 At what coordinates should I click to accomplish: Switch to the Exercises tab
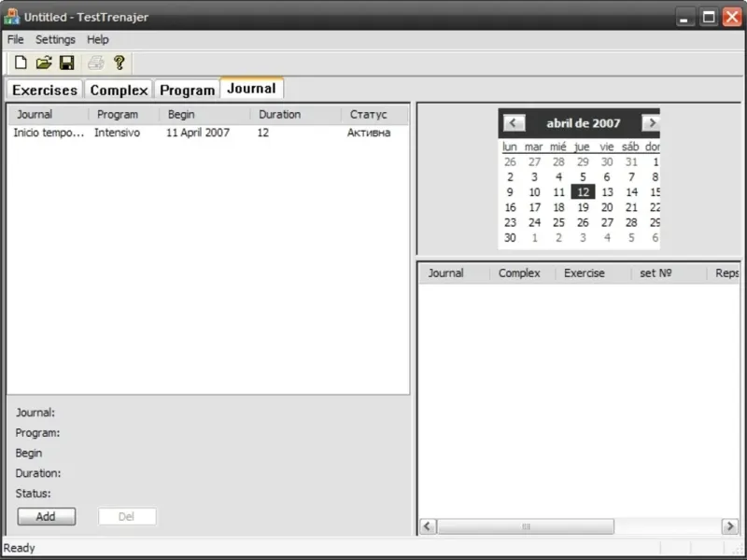(x=45, y=90)
